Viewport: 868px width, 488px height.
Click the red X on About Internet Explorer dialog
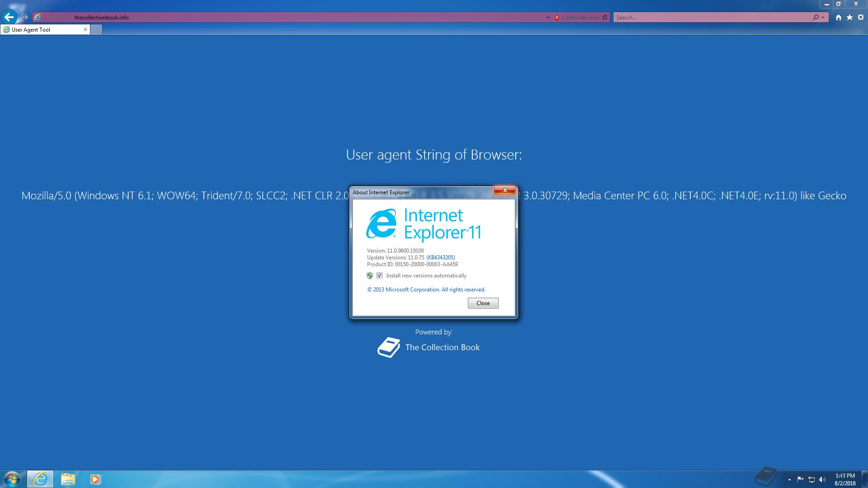(505, 190)
